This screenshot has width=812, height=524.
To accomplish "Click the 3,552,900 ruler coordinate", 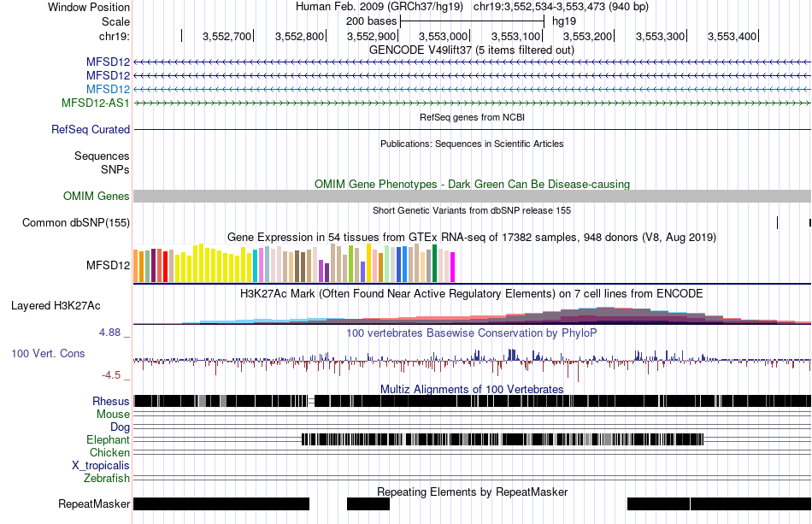I will (371, 36).
